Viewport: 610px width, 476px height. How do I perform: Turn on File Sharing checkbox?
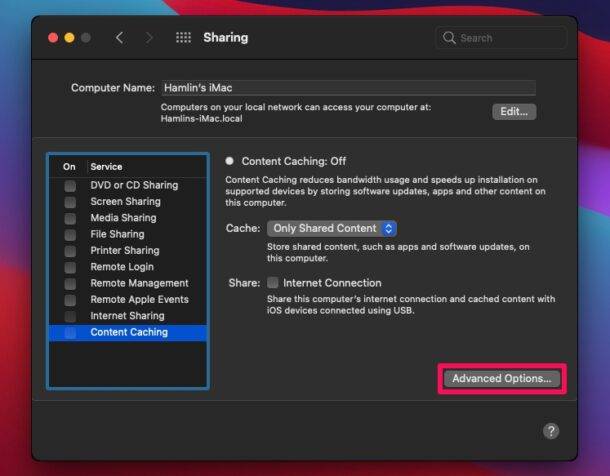point(70,234)
